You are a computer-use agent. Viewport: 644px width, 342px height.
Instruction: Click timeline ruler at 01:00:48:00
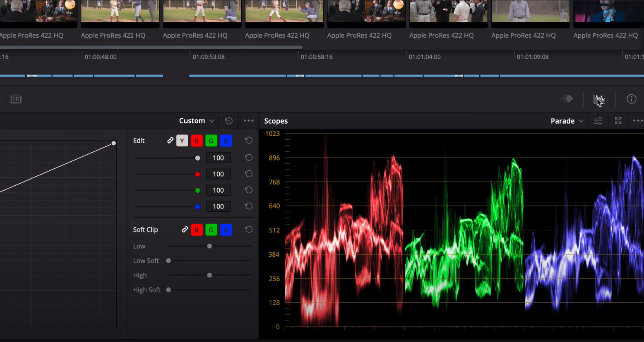click(101, 57)
